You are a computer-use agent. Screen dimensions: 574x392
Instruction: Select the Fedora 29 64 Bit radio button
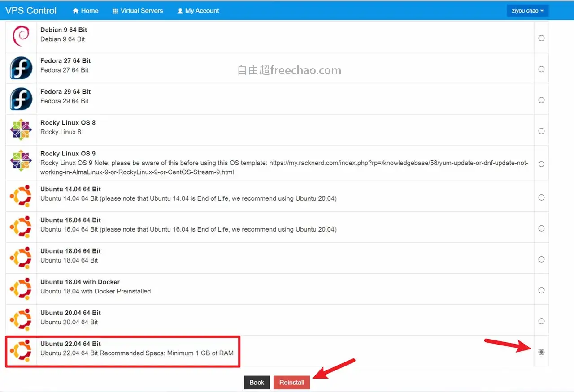(541, 100)
